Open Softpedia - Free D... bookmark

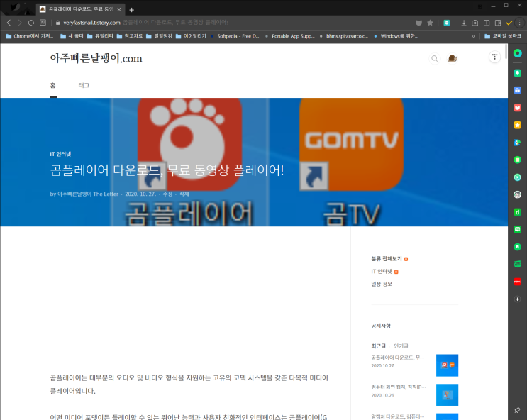[x=235, y=36]
